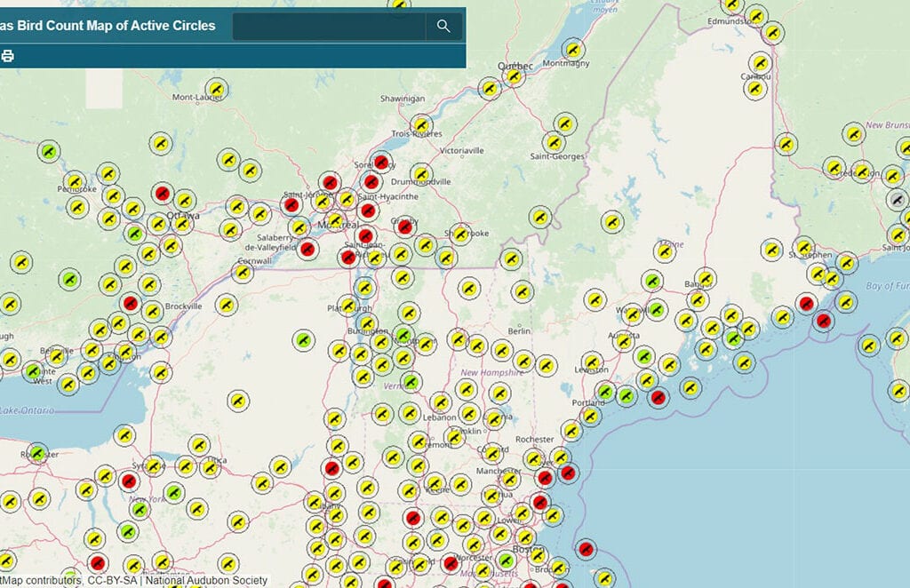Select the green bird marker near Pembroke
910x588 pixels.
click(x=49, y=151)
